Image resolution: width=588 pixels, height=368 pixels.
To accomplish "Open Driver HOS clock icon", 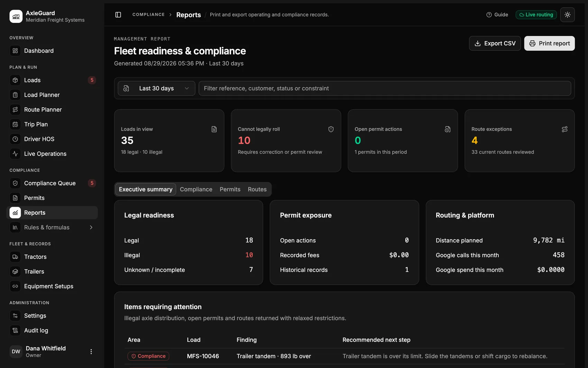I will click(15, 139).
